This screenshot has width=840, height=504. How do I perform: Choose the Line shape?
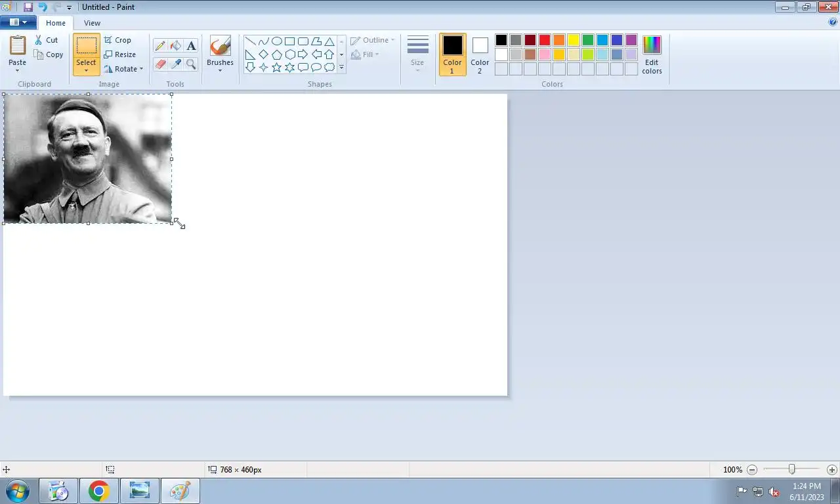click(250, 41)
